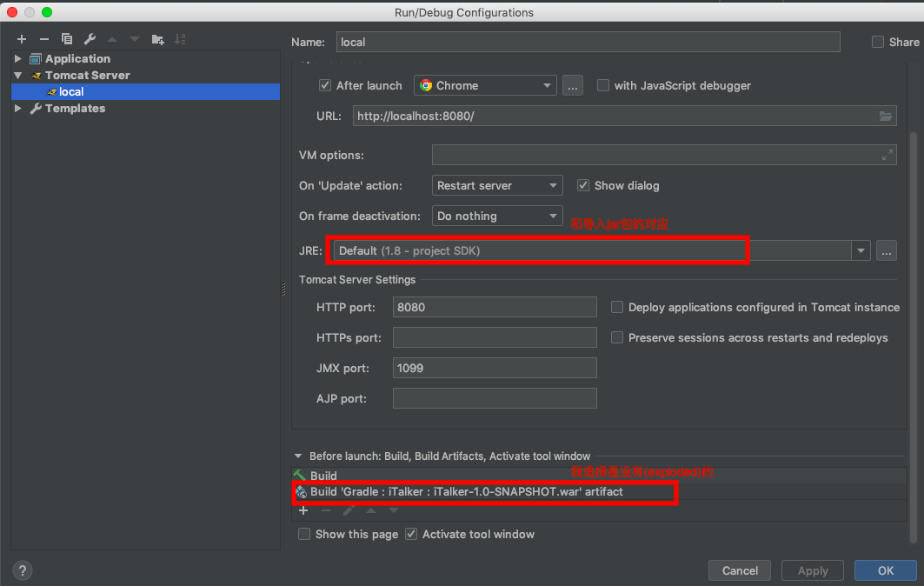This screenshot has height=586, width=924.
Task: Edit before launch task pencil icon
Action: pos(349,510)
